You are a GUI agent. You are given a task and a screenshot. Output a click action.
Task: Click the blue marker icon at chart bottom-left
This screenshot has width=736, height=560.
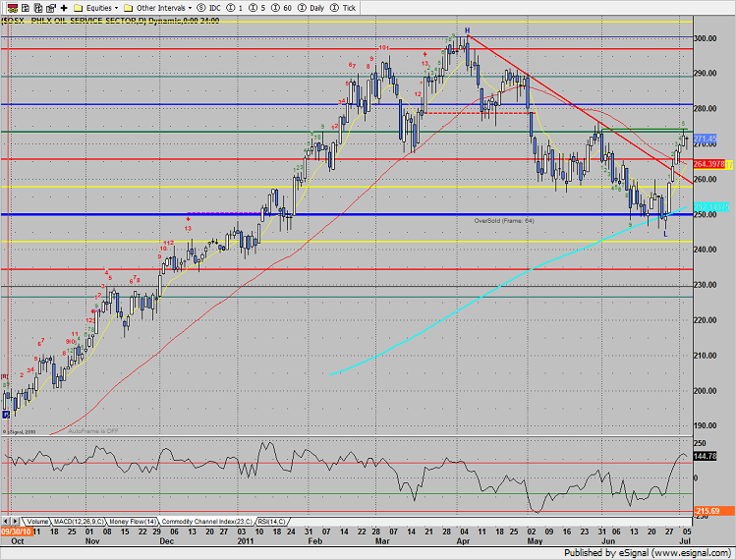tap(6, 415)
